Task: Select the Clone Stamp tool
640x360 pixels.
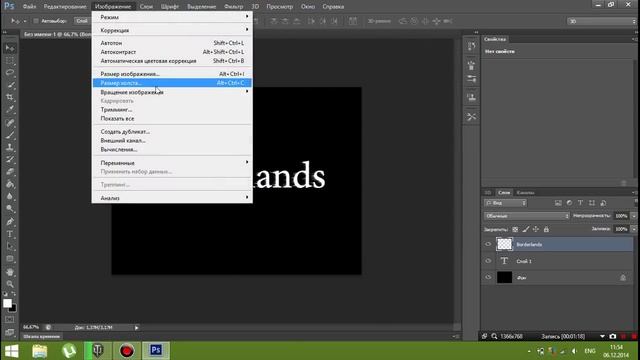Action: tap(10, 147)
